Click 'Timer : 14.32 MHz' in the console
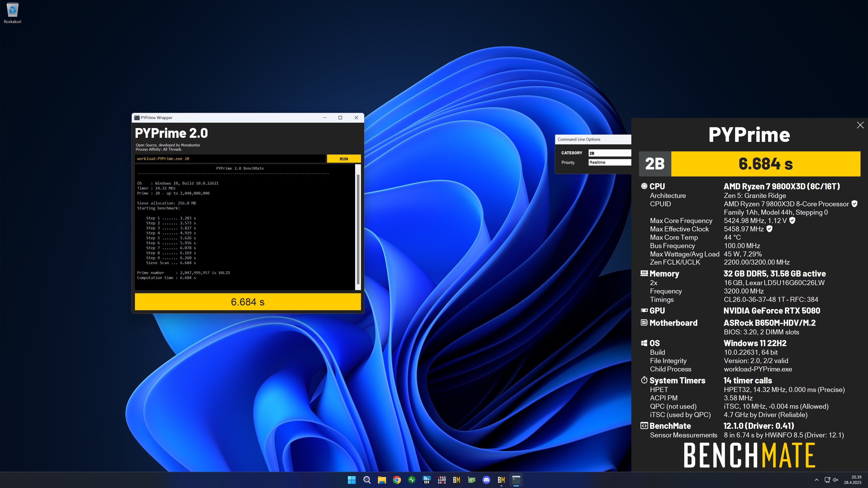Screen dimensions: 868x488 tap(156, 188)
